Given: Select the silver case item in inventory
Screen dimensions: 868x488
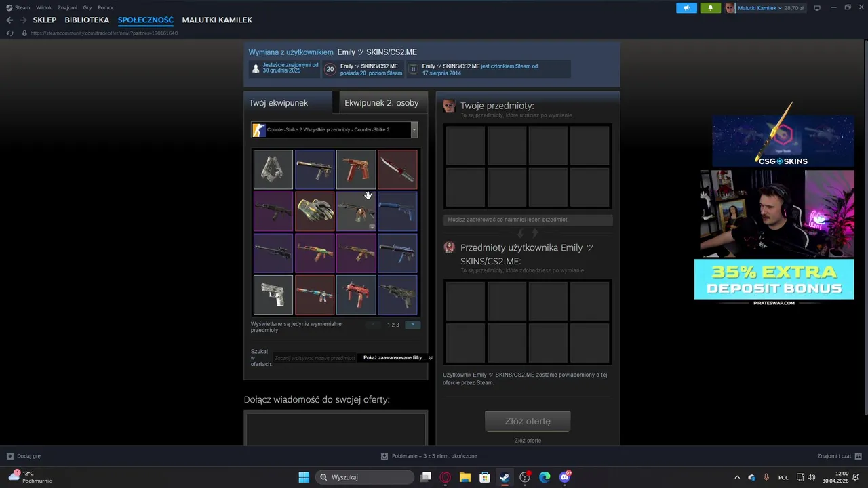Looking at the screenshot, I should pyautogui.click(x=273, y=169).
